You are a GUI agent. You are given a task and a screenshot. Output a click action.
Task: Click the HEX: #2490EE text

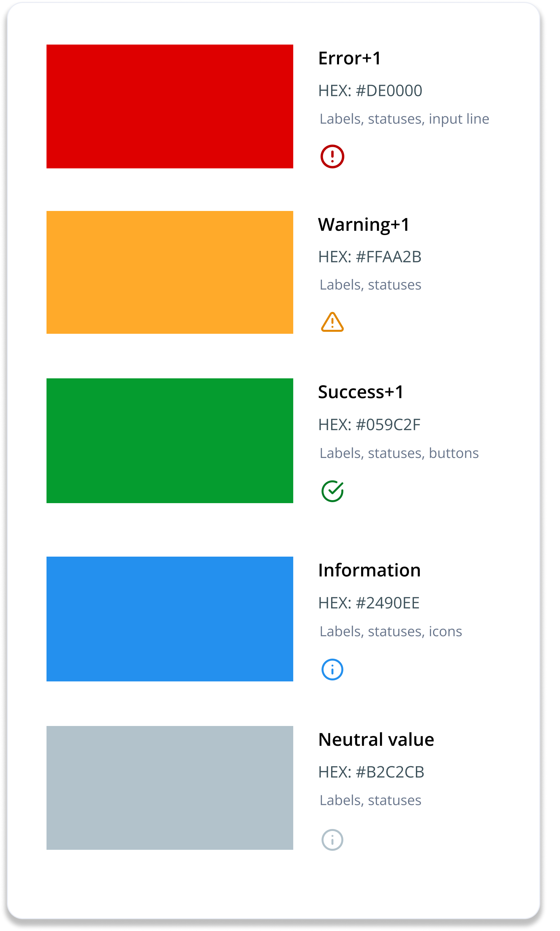(369, 603)
